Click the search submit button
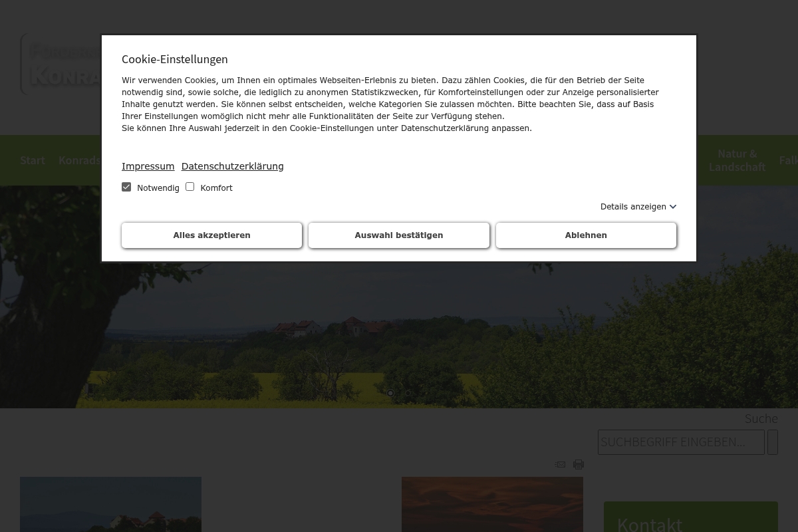 coord(773,442)
